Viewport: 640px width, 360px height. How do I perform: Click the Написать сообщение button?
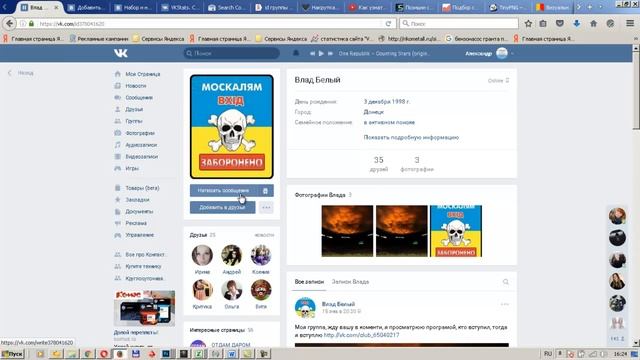point(223,191)
